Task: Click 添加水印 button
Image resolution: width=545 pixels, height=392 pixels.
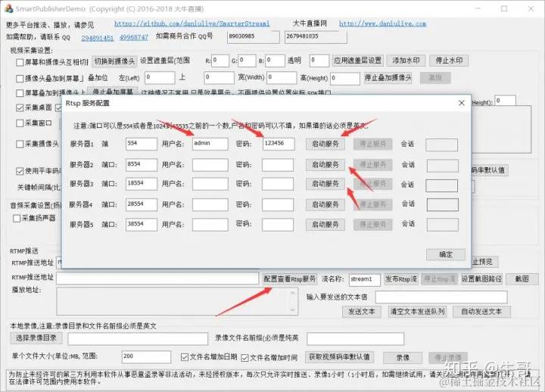Action: coord(406,61)
